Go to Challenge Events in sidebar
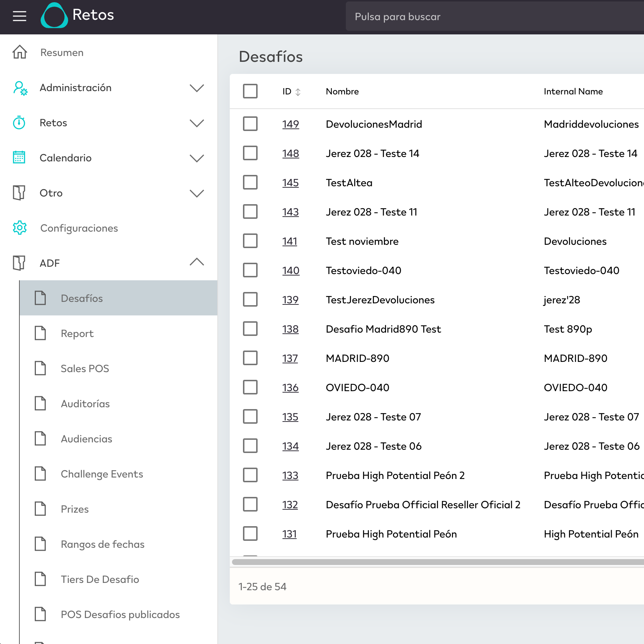The width and height of the screenshot is (644, 644). tap(102, 474)
